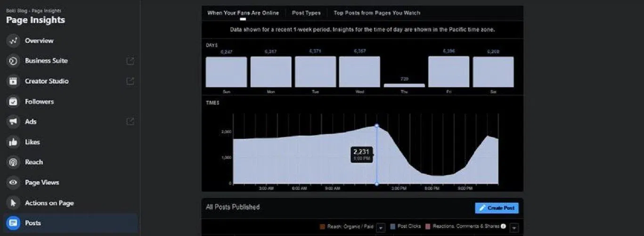Click the Actions on Page cursor icon
This screenshot has width=644, height=236.
(13, 203)
